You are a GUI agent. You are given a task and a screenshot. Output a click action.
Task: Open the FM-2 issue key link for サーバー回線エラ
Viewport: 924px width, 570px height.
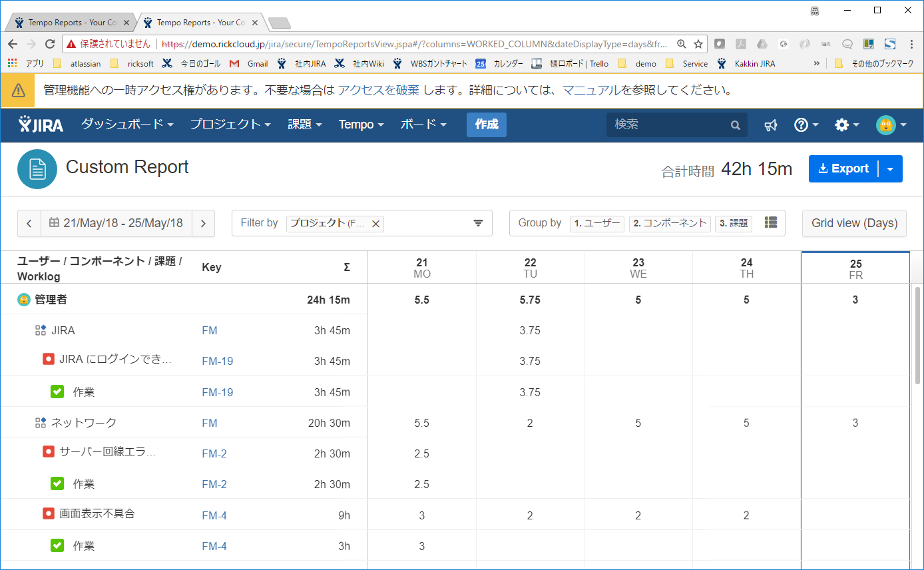pos(214,453)
